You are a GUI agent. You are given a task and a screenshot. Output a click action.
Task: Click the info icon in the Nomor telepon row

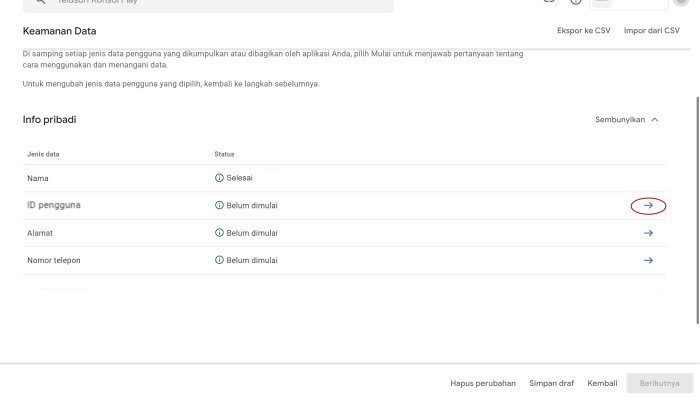pos(219,260)
